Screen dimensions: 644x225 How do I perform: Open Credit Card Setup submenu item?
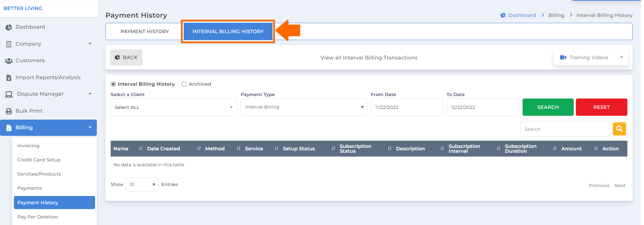click(39, 160)
